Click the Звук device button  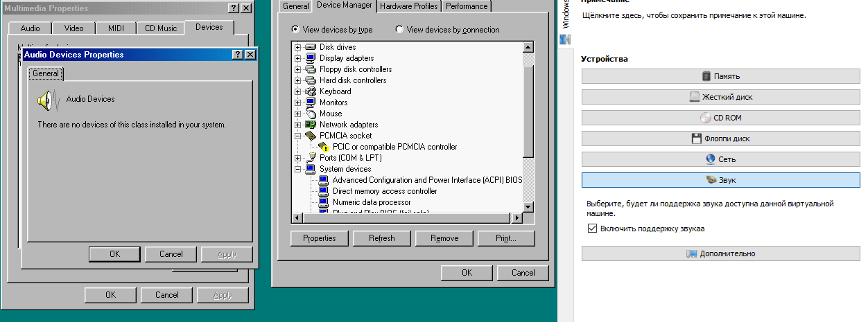[x=721, y=180]
